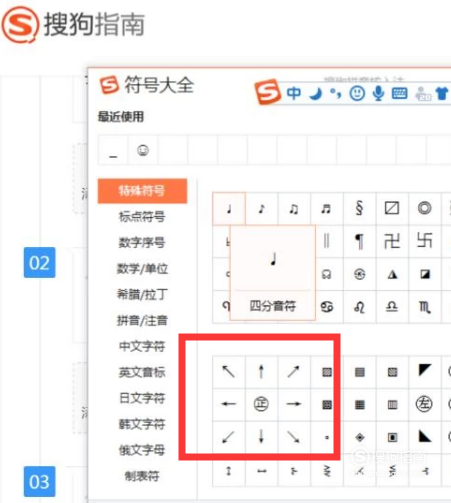451x503 pixels.
Task: Insert the black lower-left triangle ◣
Action: [424, 437]
